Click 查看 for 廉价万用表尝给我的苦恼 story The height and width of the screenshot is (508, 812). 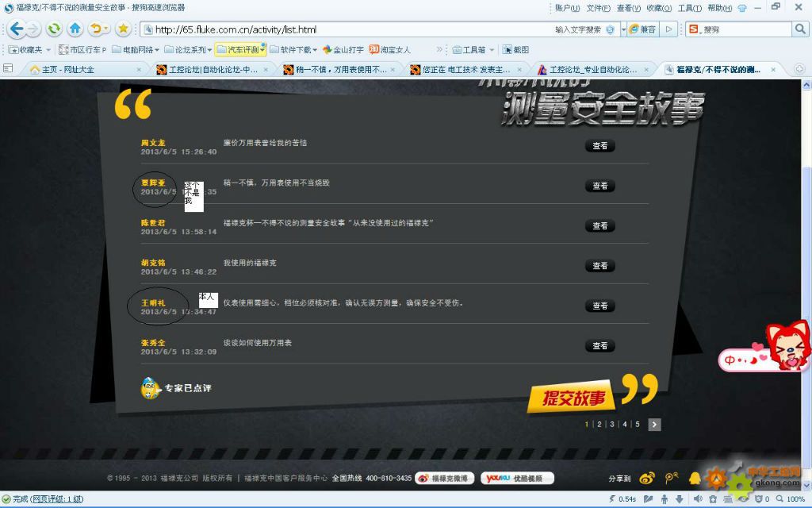[x=599, y=146]
